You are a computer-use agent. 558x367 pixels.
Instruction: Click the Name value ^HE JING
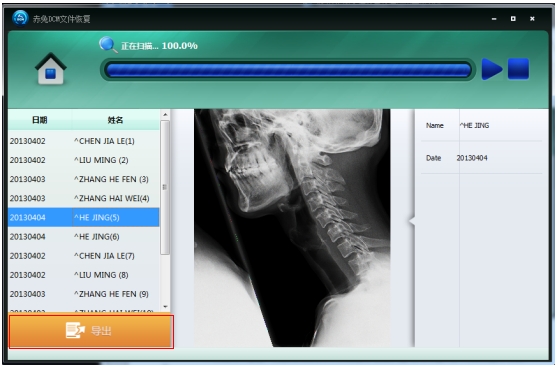point(474,125)
